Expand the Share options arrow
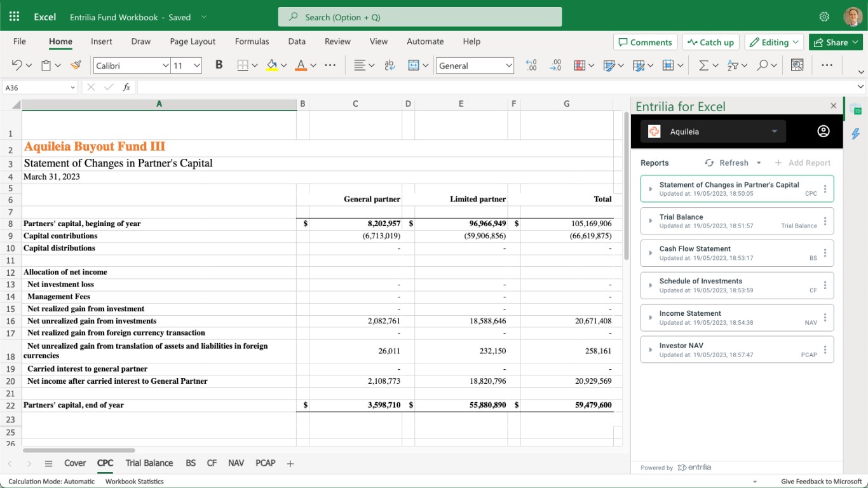The height and width of the screenshot is (488, 868). click(x=854, y=42)
